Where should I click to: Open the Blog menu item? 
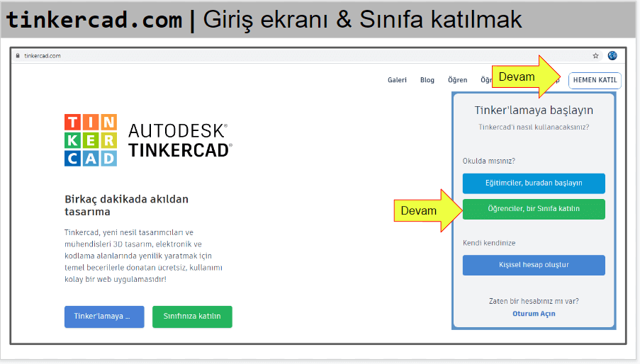(427, 80)
